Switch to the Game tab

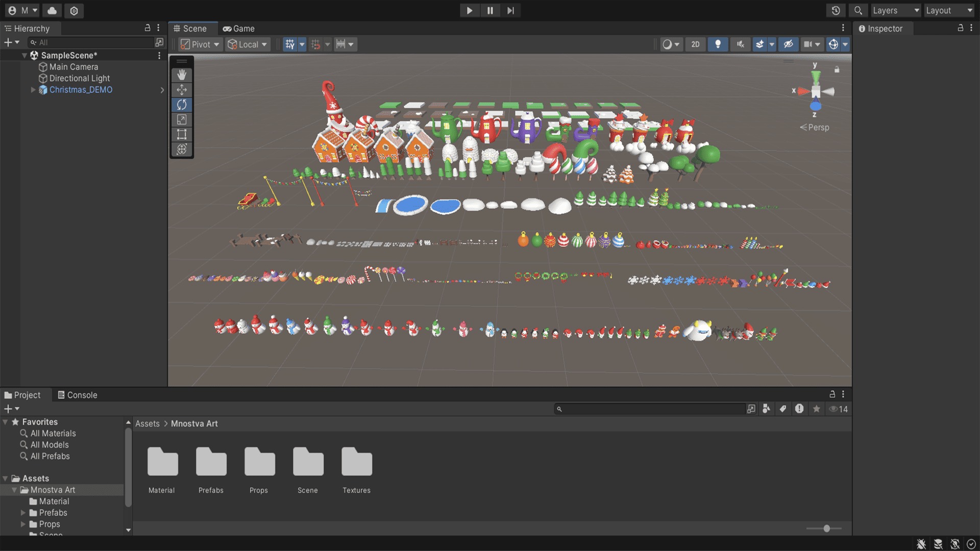pos(239,29)
